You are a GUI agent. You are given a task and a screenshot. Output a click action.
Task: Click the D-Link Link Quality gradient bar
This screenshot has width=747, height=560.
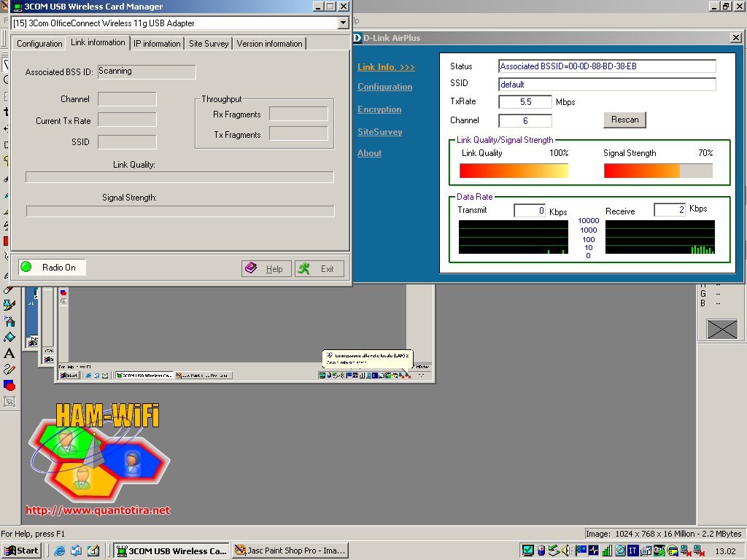(514, 171)
